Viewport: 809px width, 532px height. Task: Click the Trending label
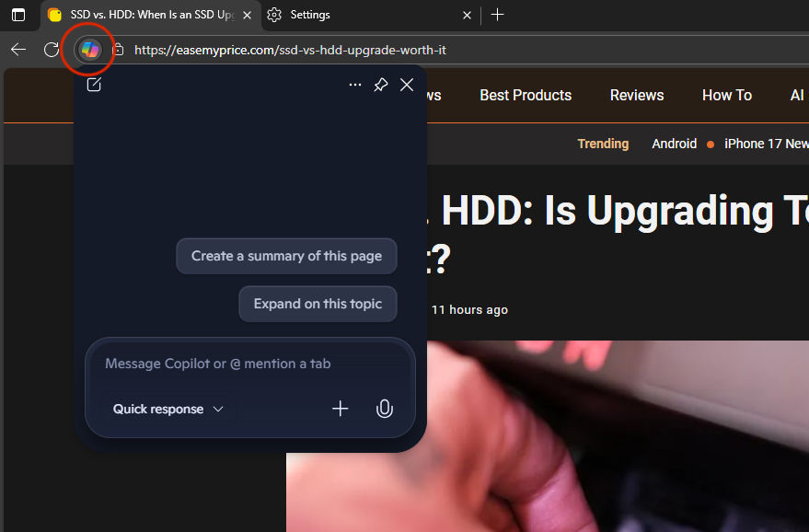point(603,144)
